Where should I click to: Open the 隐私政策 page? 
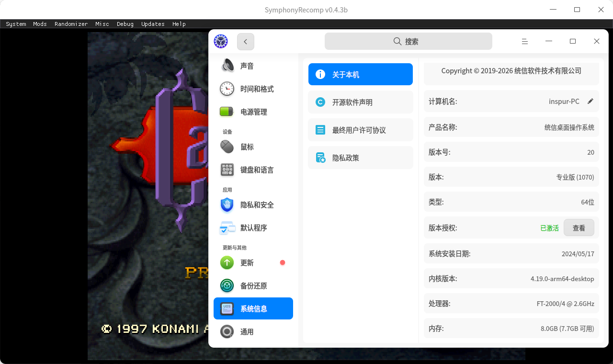tap(361, 158)
